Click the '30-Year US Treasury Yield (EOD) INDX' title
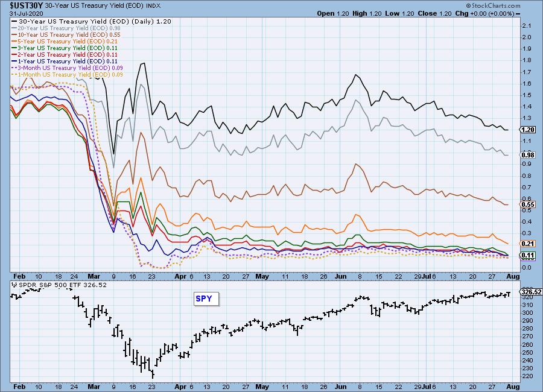The image size is (543, 392). click(103, 6)
